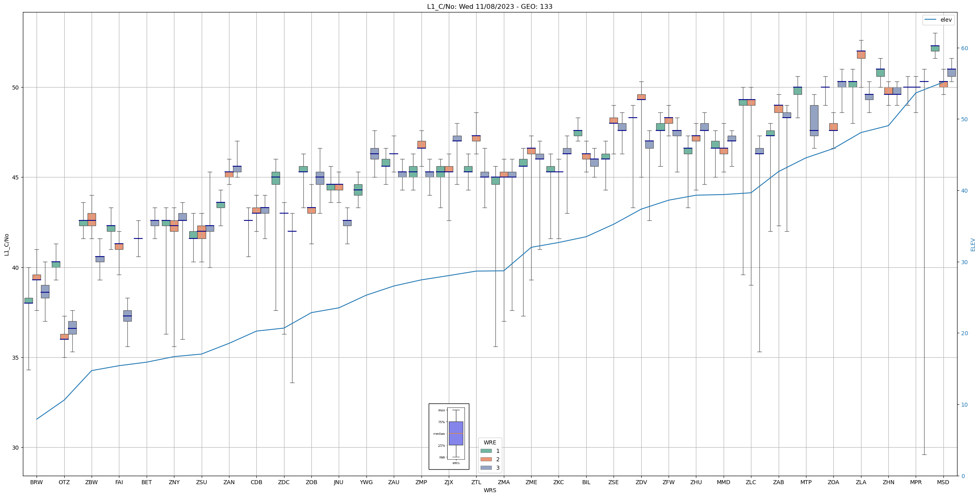This screenshot has height=497, width=980.
Task: Click the x-axis label 'ZAU'
Action: coord(394,482)
